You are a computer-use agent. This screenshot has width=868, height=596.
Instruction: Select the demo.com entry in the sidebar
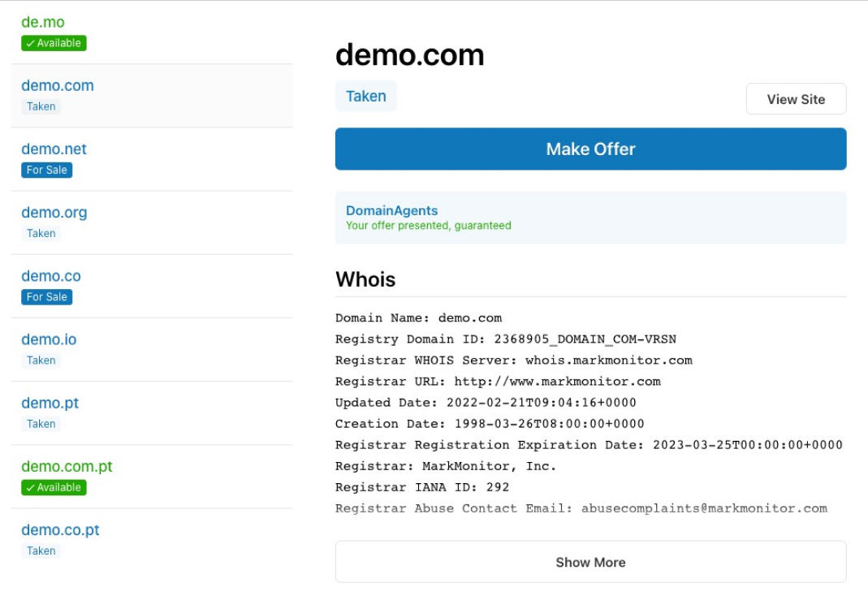(56, 84)
